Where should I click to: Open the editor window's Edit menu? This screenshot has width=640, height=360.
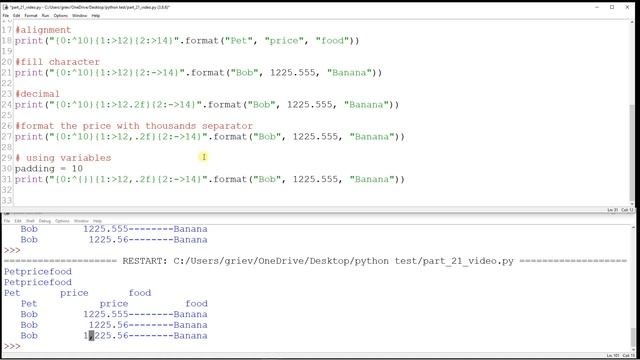click(x=16, y=16)
